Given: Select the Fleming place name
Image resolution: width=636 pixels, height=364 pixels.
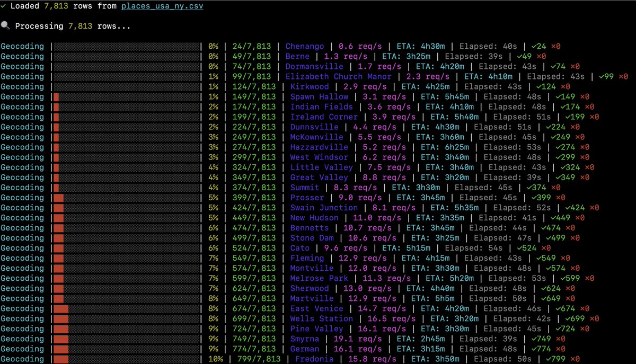Looking at the screenshot, I should 307,258.
